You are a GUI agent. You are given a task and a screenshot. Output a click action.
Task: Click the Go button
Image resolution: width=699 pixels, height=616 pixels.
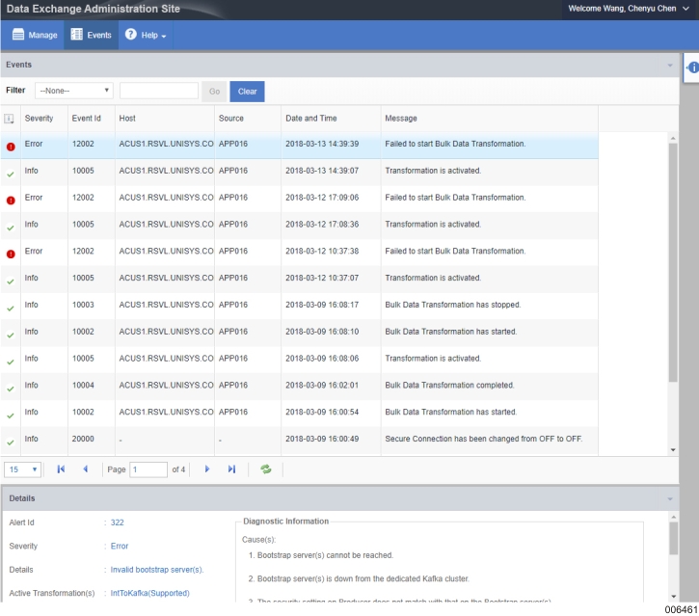click(214, 92)
